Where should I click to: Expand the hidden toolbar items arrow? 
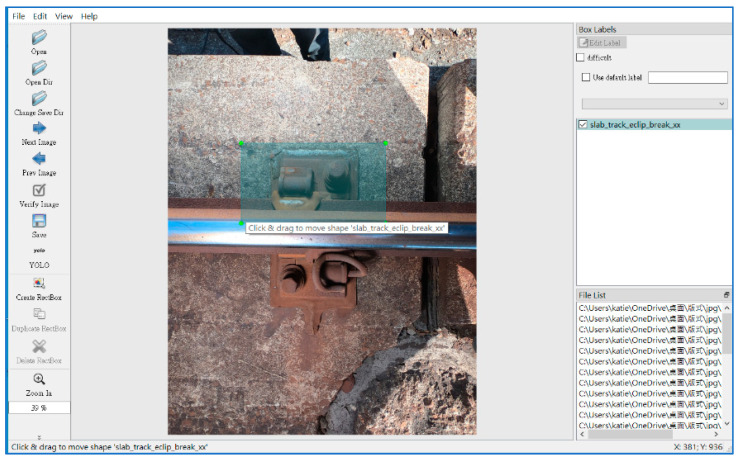coord(39,437)
